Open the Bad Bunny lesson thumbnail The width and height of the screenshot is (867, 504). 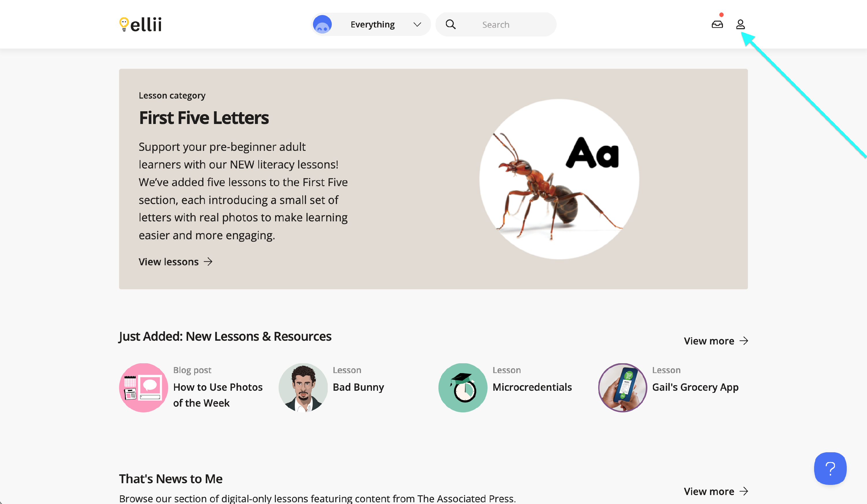click(x=303, y=388)
